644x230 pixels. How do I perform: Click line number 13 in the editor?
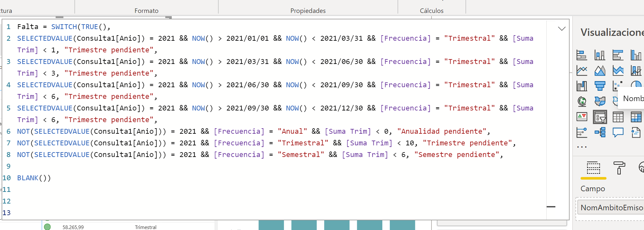[6, 213]
